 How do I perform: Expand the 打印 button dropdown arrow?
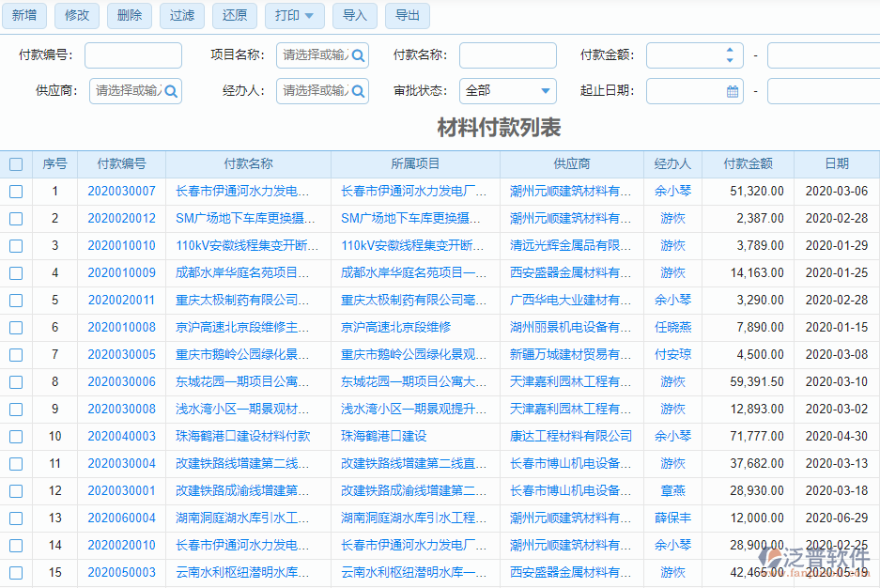click(311, 16)
